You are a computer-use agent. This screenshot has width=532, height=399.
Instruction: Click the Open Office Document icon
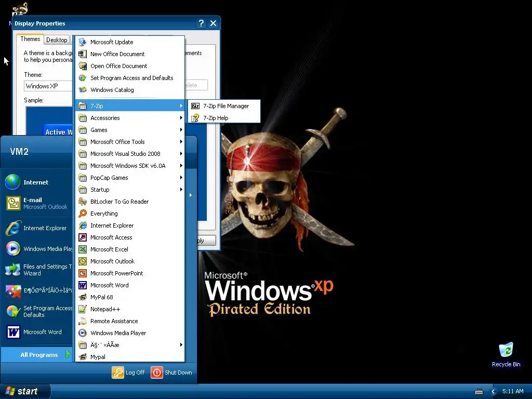coord(83,66)
